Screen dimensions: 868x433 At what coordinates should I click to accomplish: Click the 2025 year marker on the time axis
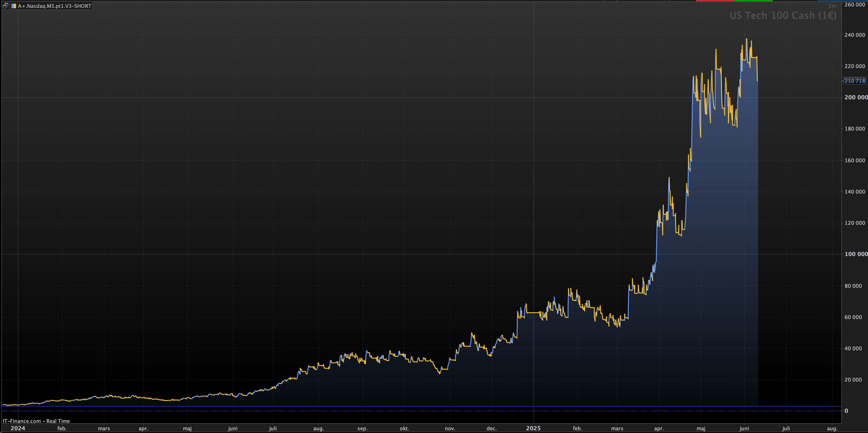[533, 428]
